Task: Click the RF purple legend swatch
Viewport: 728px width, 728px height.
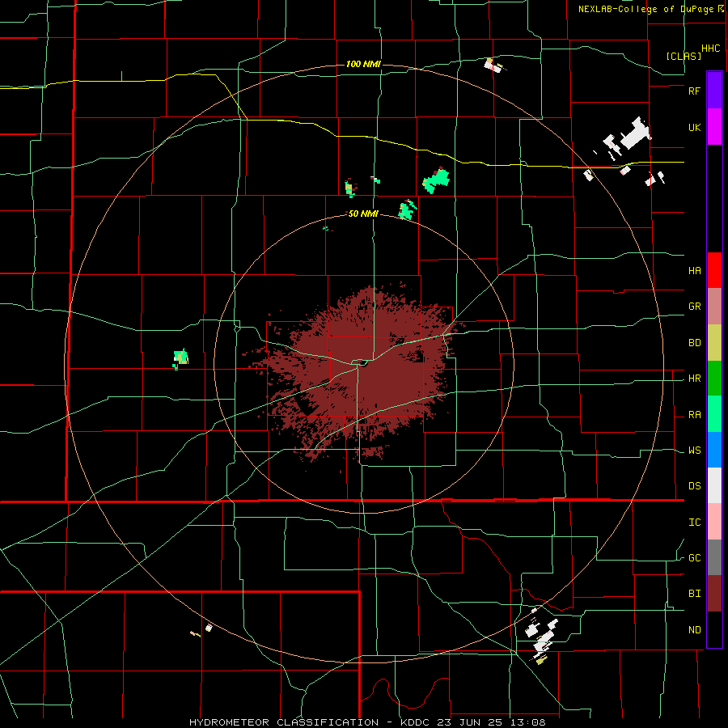Action: [714, 91]
